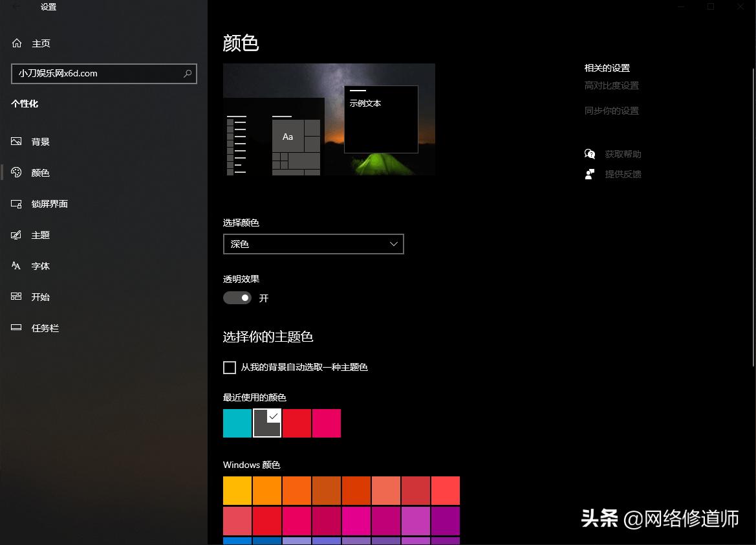
Task: Open 锁屏界面 (Lock screen) settings
Action: [16, 203]
